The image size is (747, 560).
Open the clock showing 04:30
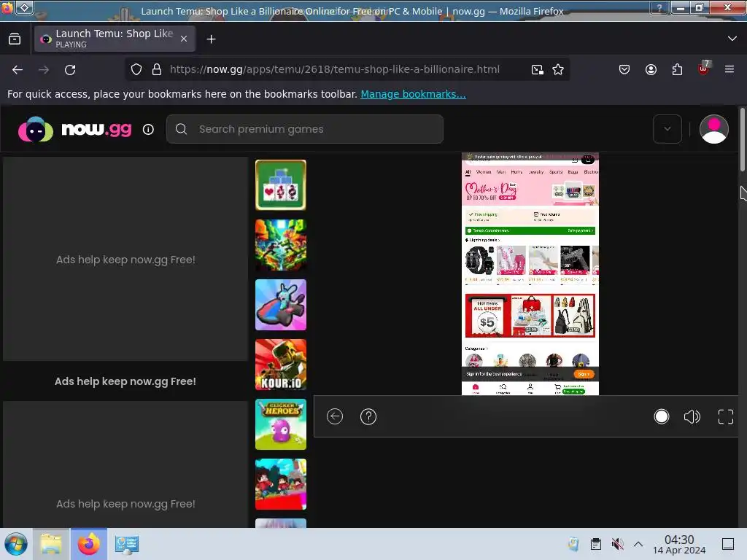[x=679, y=544]
